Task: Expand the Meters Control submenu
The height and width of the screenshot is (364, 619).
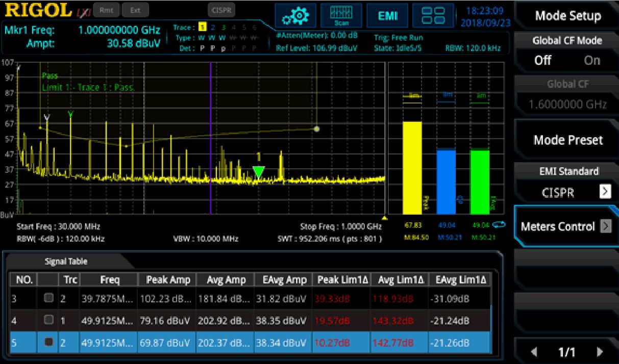Action: [x=605, y=226]
